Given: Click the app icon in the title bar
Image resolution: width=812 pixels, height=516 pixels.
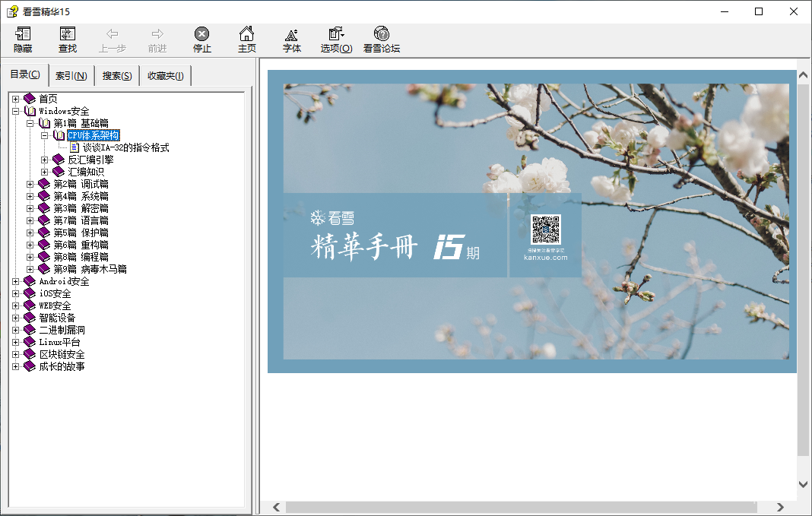Looking at the screenshot, I should pos(12,11).
